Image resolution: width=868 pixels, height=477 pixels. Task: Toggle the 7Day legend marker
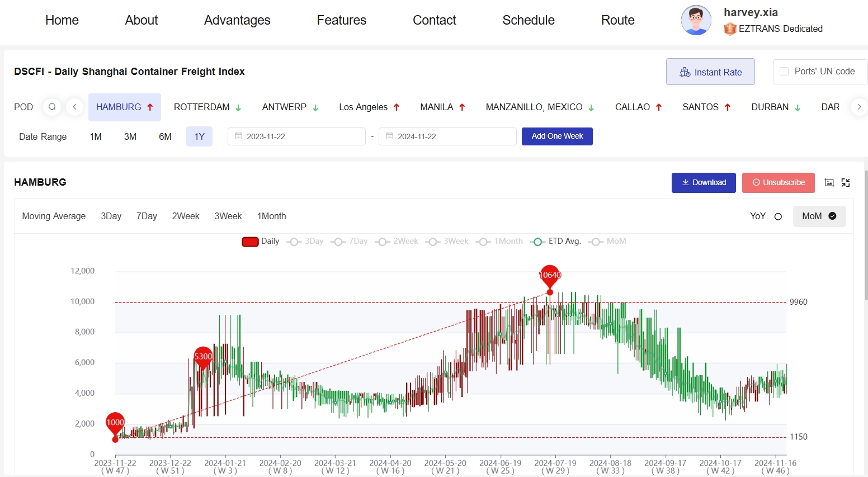pos(338,242)
